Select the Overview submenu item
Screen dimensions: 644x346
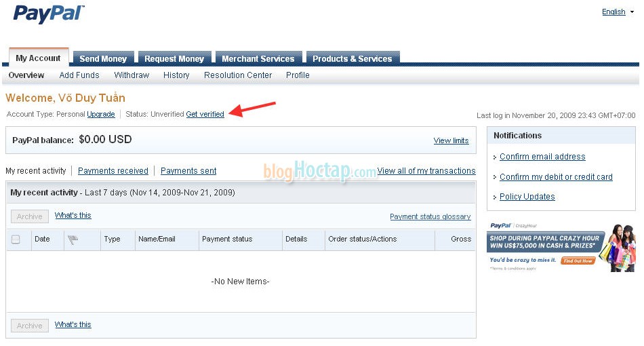pyautogui.click(x=26, y=75)
